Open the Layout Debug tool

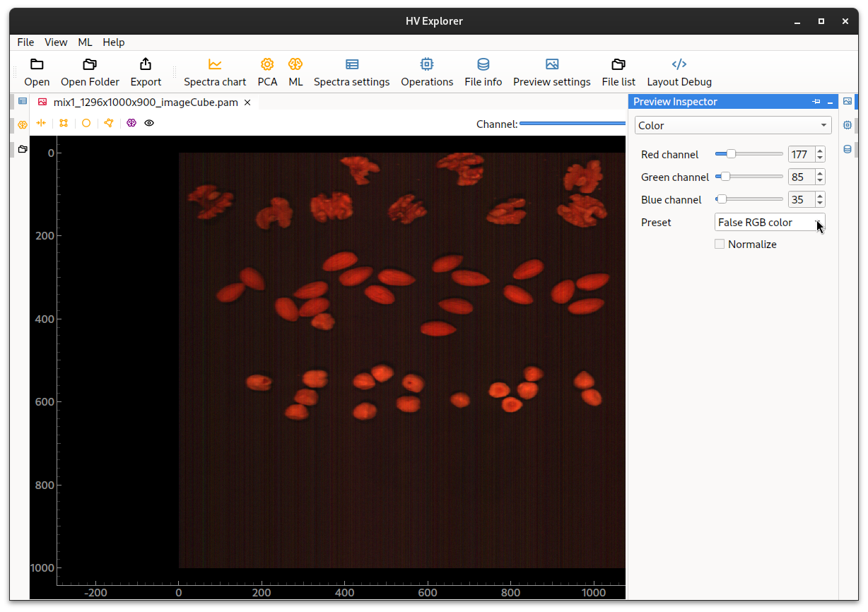point(679,73)
